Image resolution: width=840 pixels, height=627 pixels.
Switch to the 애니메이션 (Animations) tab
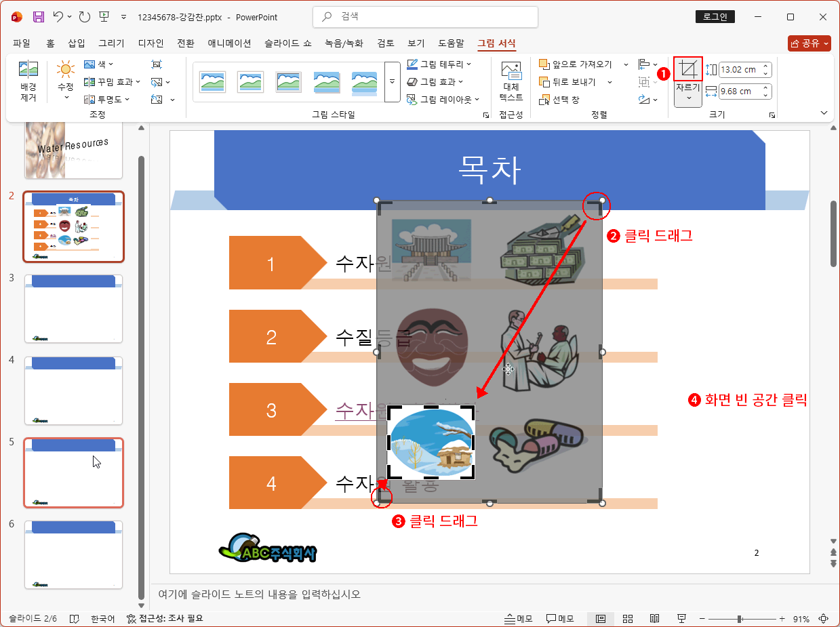click(x=229, y=43)
